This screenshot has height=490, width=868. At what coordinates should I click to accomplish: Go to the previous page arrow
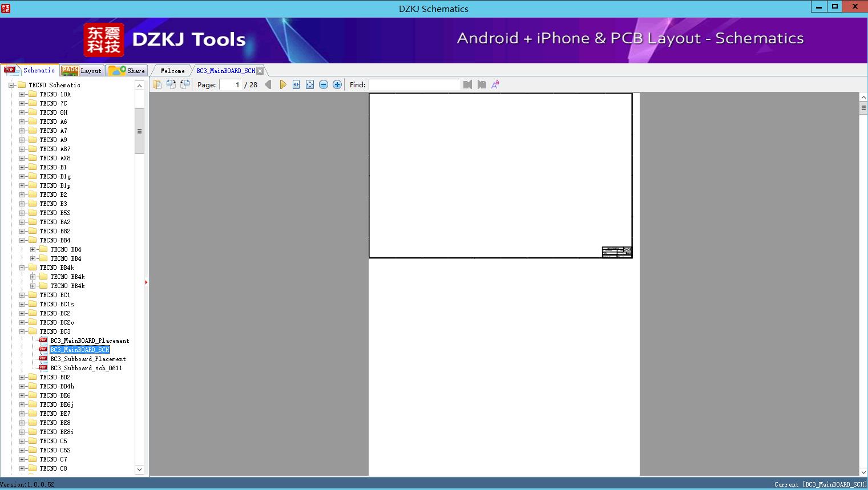click(268, 84)
